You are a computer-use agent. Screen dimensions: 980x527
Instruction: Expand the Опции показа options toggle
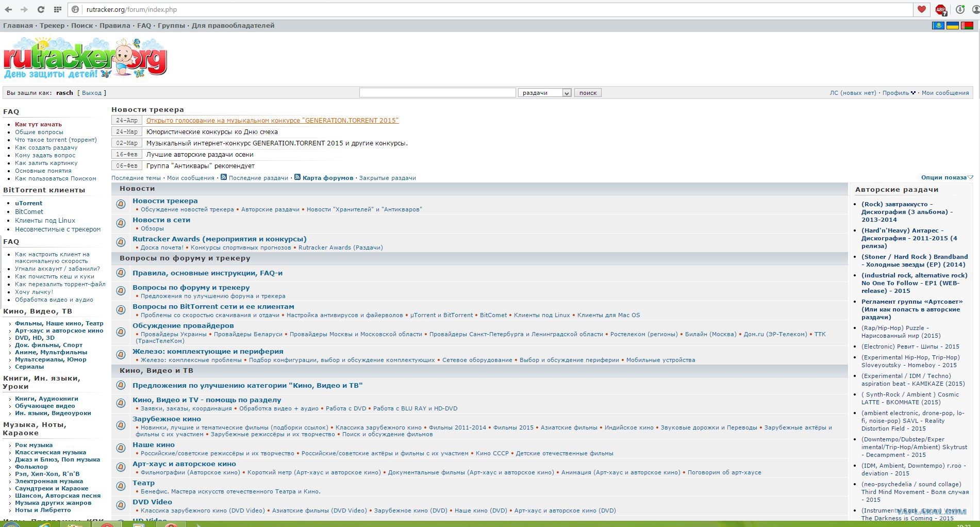pyautogui.click(x=947, y=177)
